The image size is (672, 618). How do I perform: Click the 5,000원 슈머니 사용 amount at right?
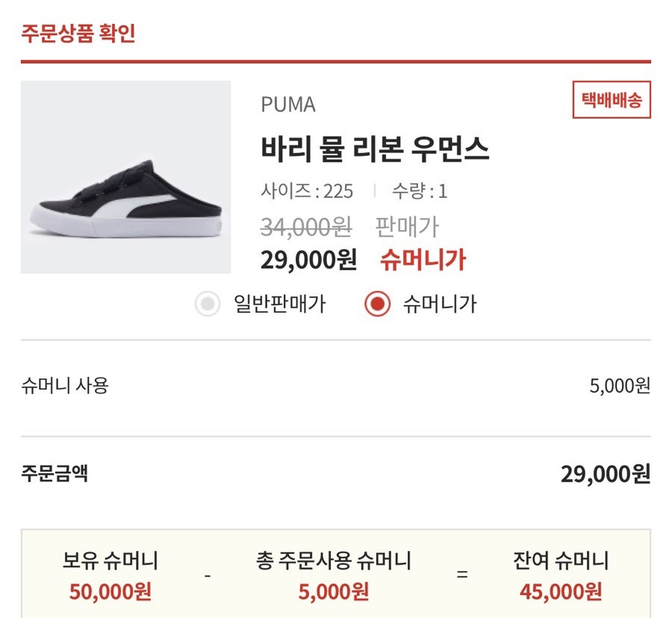click(x=620, y=386)
